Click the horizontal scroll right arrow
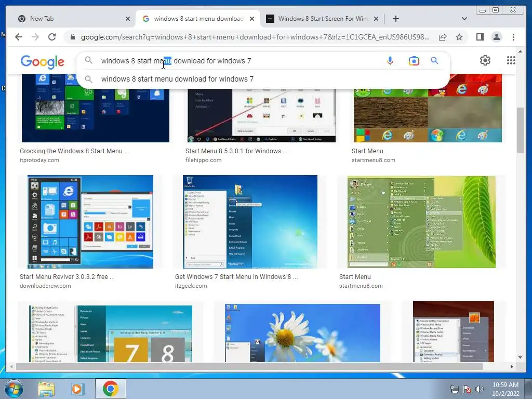532x399 pixels. 512,366
